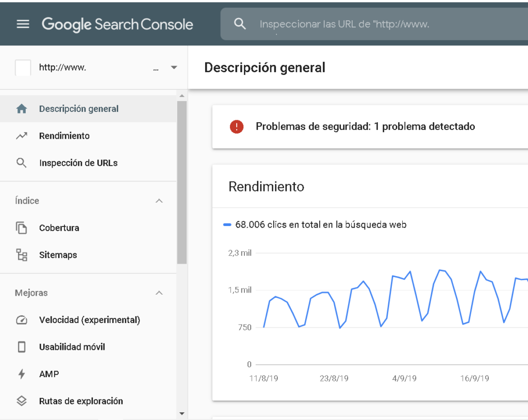Click the trend line icon beside Rendimiento

click(x=22, y=136)
